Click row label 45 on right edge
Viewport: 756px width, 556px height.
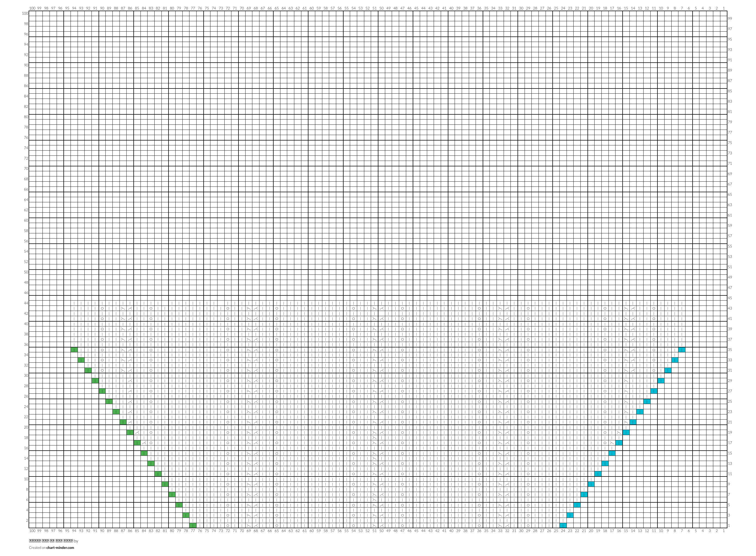coord(730,298)
